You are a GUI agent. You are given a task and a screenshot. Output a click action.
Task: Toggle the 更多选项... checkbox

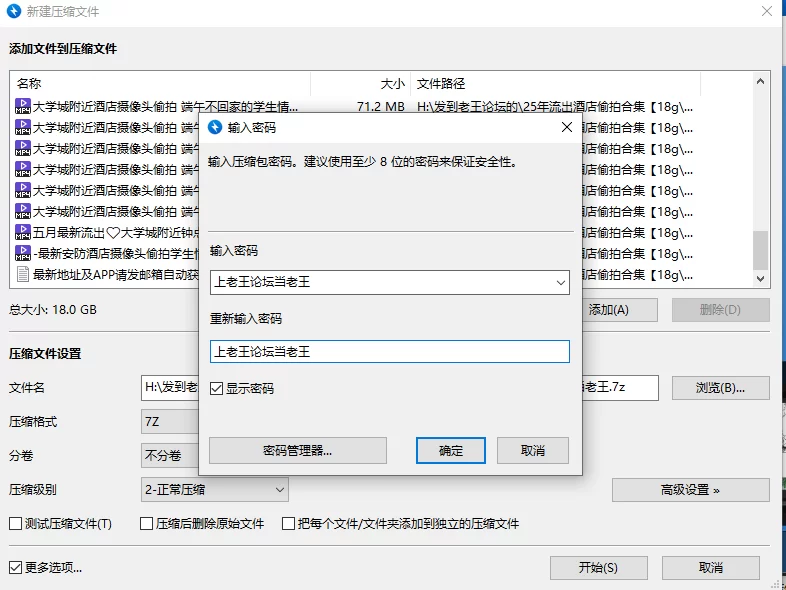(x=16, y=567)
